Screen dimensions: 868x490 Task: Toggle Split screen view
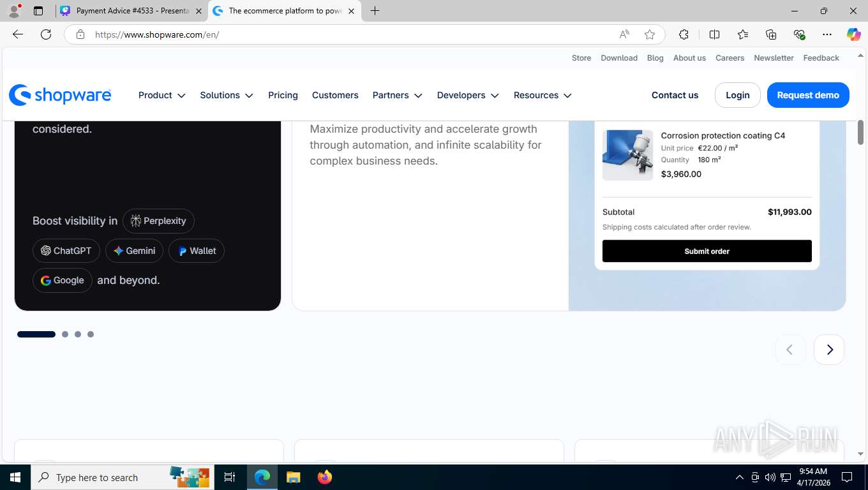(x=714, y=34)
